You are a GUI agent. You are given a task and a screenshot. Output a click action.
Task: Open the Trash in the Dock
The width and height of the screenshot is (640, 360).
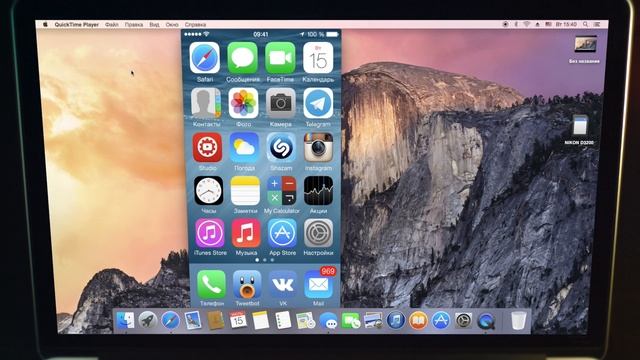[518, 320]
